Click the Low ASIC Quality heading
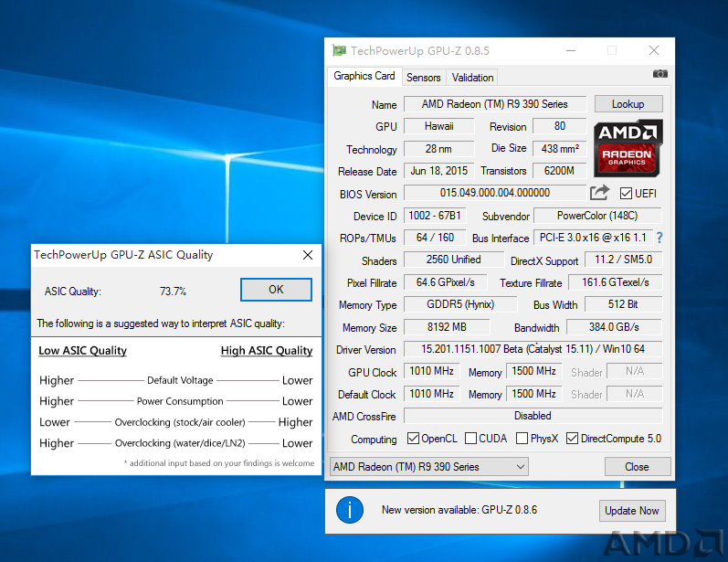 click(x=82, y=350)
